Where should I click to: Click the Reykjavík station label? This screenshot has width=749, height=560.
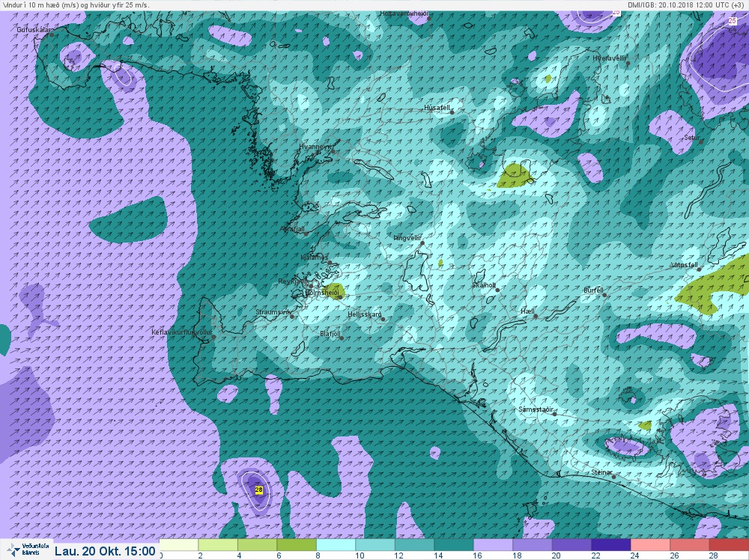click(x=294, y=281)
